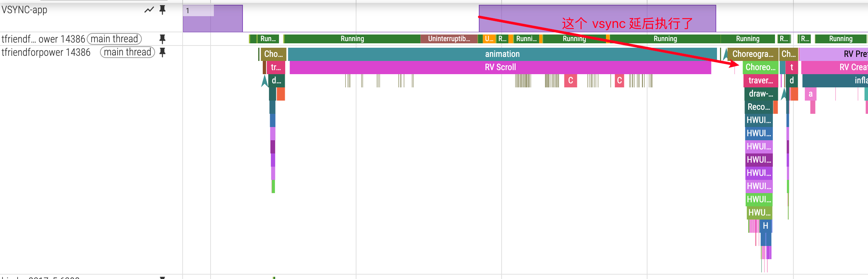
Task: Select the RV Crea slice
Action: [835, 67]
